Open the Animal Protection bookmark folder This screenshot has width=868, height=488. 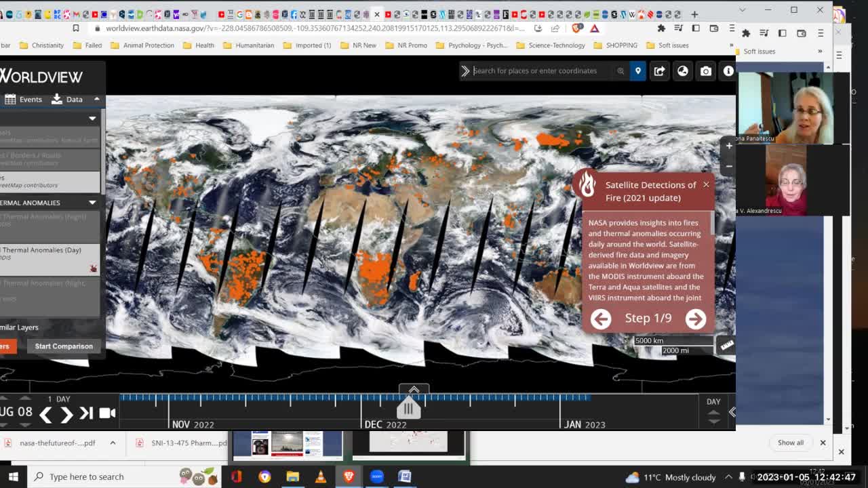click(x=142, y=45)
